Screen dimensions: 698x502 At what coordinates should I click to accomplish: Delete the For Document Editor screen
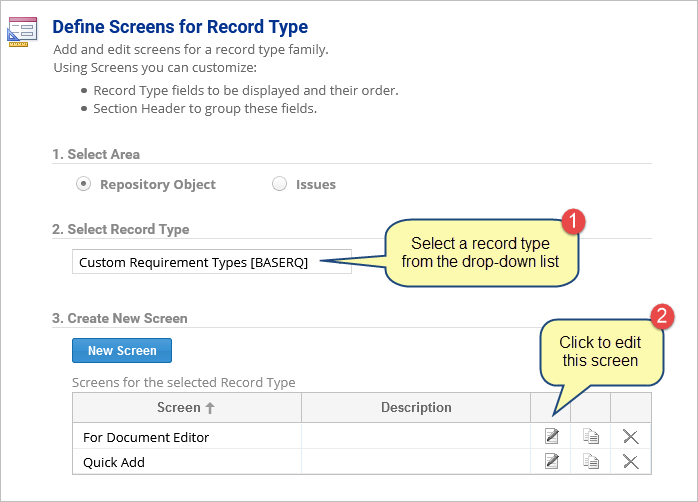click(631, 437)
